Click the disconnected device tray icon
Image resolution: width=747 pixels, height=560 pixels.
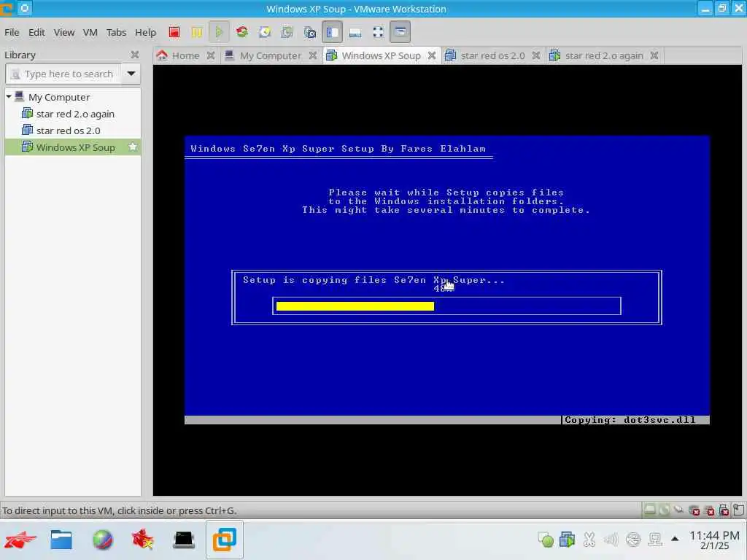pyautogui.click(x=633, y=540)
